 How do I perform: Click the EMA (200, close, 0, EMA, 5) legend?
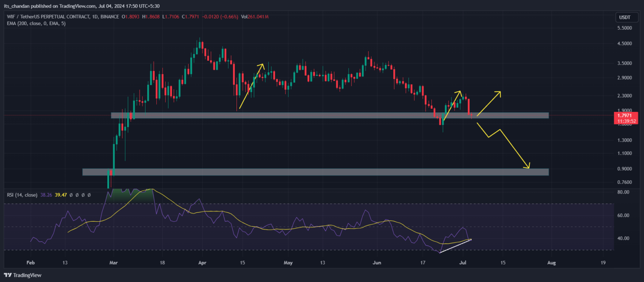click(x=36, y=23)
